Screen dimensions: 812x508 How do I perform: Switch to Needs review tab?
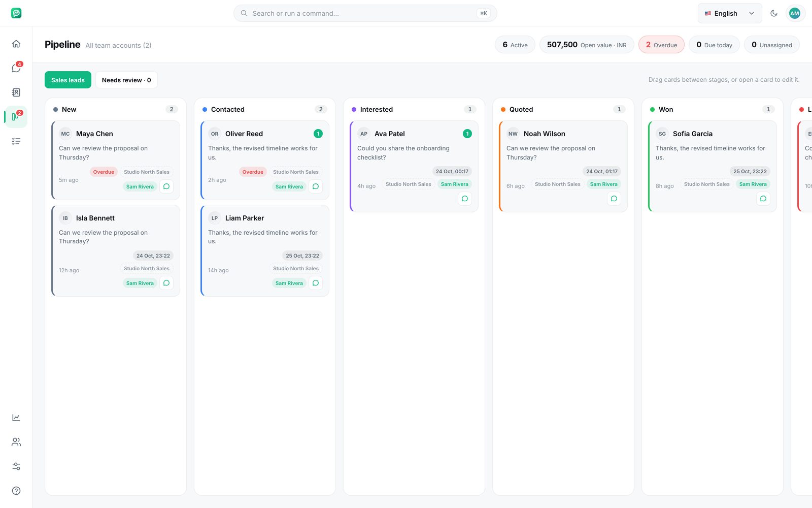point(126,80)
